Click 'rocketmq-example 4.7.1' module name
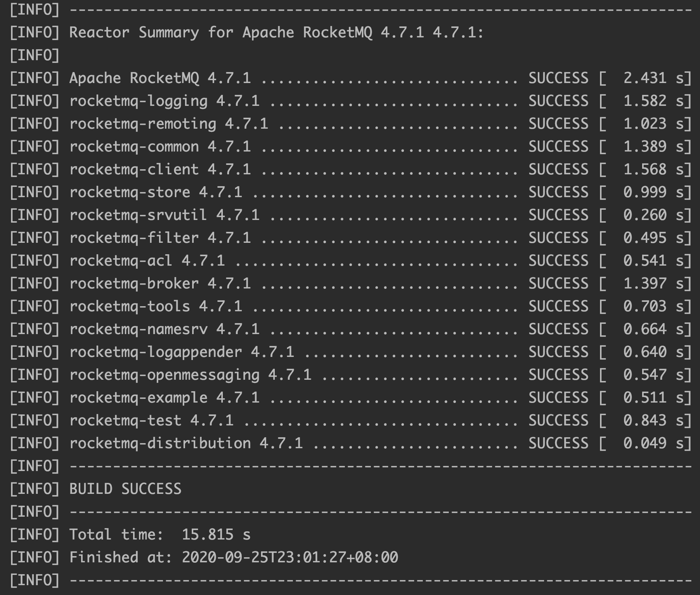 (x=164, y=398)
